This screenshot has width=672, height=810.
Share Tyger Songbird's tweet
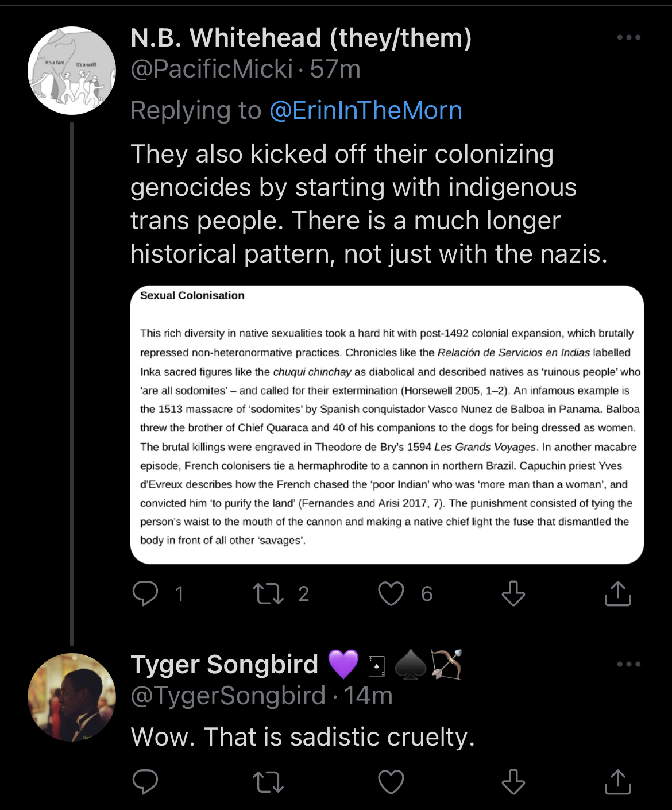click(x=617, y=781)
